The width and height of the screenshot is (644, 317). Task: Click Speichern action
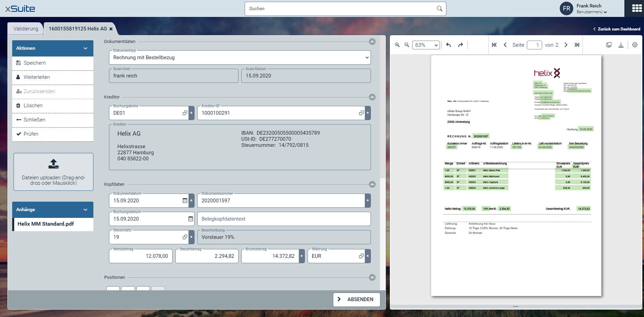pos(53,63)
